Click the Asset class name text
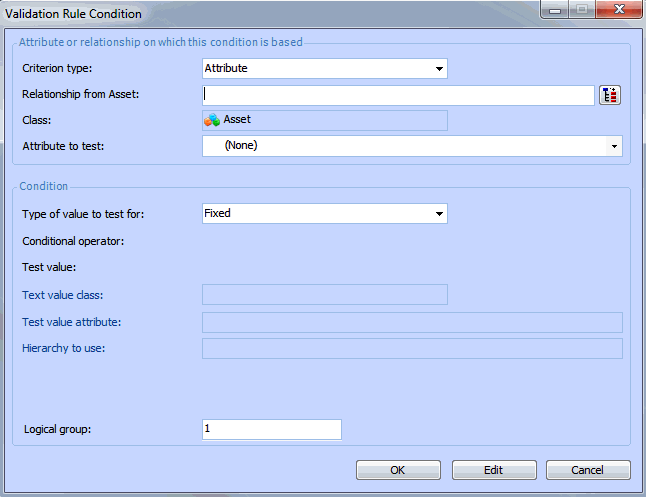 (x=237, y=120)
